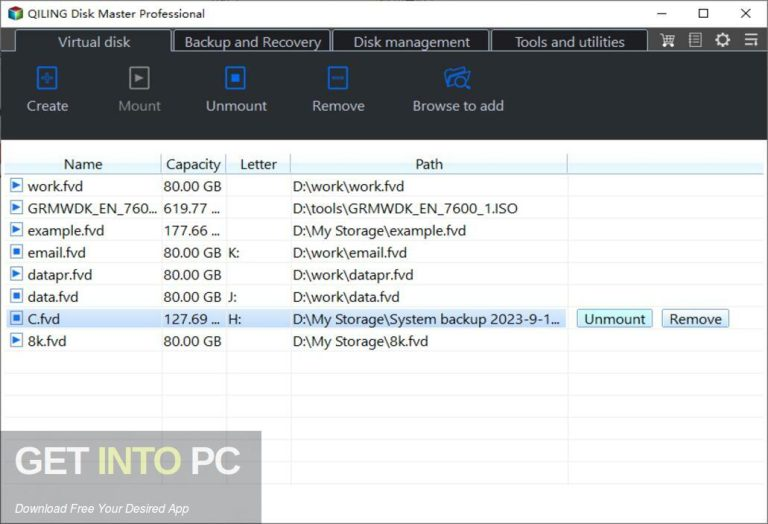Image resolution: width=768 pixels, height=524 pixels.
Task: Click the Remove button in the C.fvd row
Action: pos(696,319)
